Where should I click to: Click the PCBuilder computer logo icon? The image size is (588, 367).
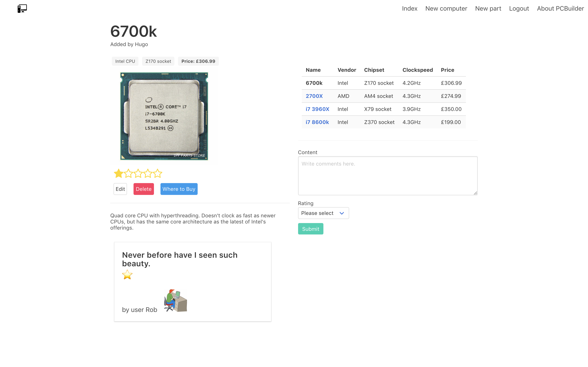point(22,9)
